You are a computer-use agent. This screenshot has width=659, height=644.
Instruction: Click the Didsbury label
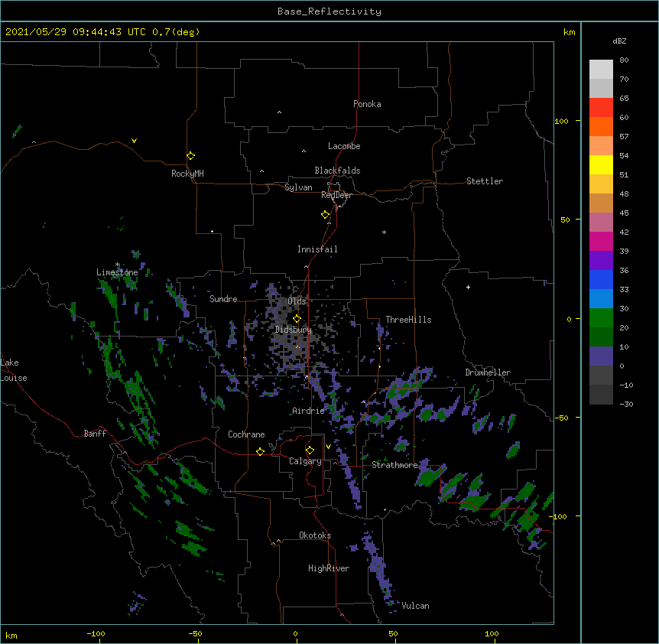point(294,330)
